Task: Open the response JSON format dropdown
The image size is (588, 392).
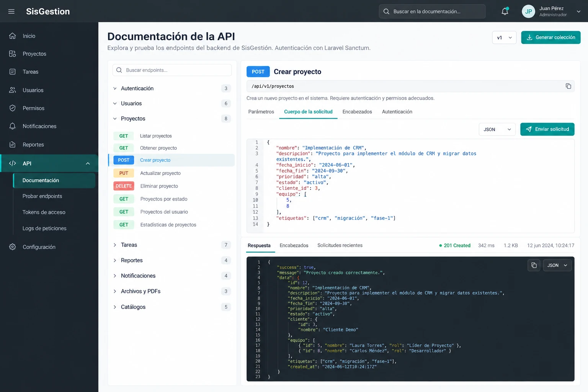Action: [x=557, y=265]
